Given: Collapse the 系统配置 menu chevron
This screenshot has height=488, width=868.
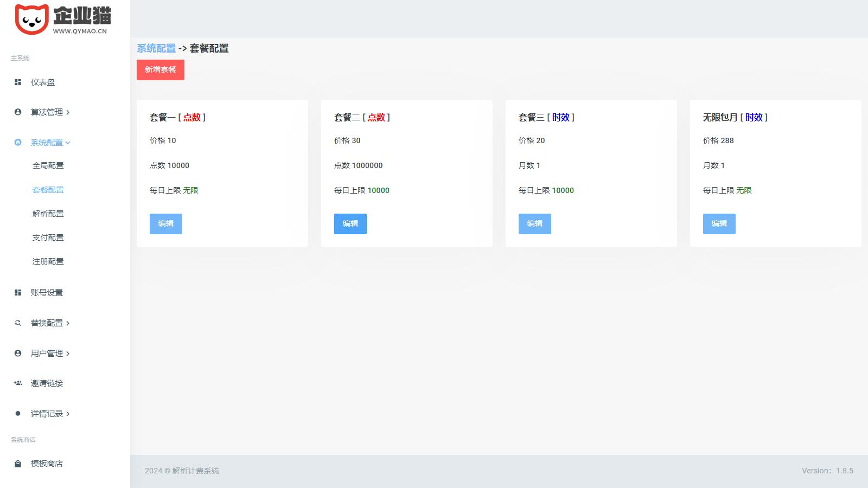Looking at the screenshot, I should [68, 143].
